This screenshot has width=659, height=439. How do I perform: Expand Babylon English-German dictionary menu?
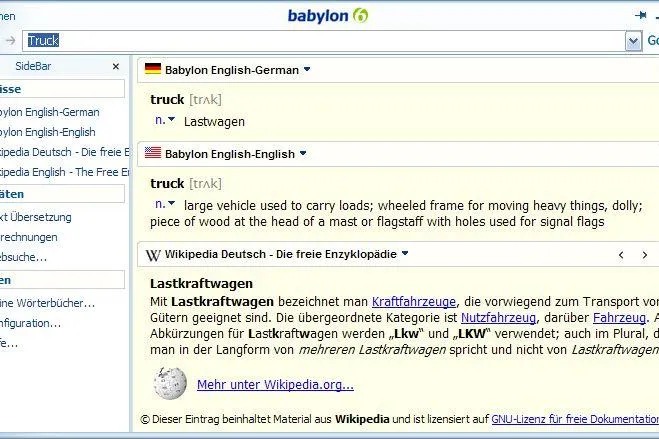[307, 69]
